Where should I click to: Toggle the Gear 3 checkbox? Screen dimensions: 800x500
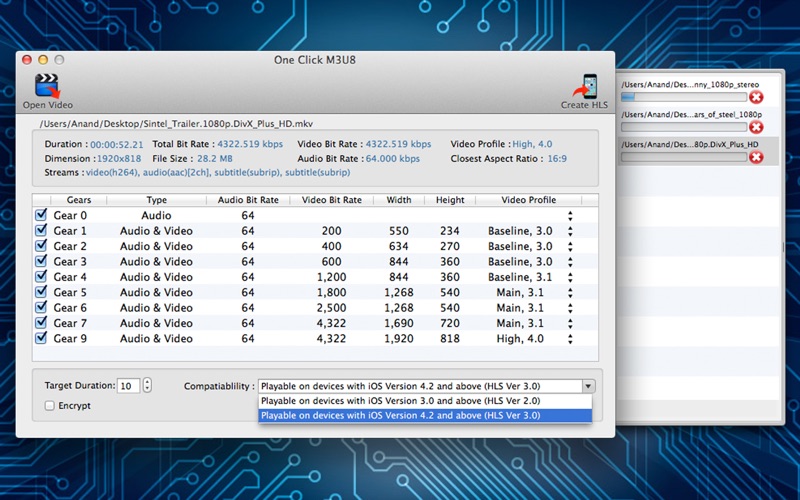point(41,261)
